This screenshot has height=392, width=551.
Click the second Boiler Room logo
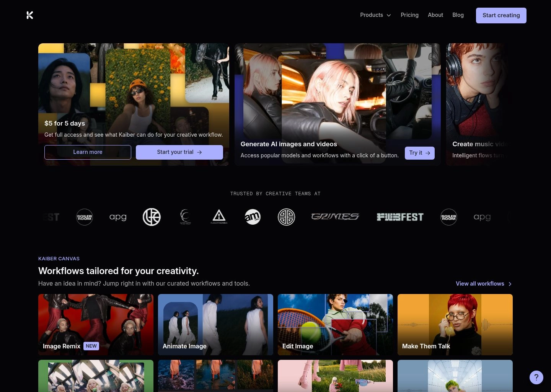[449, 217]
